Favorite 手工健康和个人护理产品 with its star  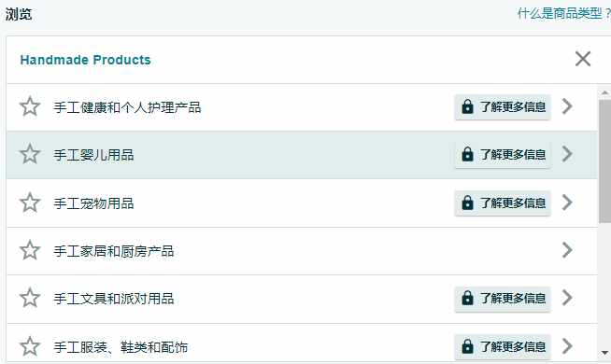click(30, 106)
